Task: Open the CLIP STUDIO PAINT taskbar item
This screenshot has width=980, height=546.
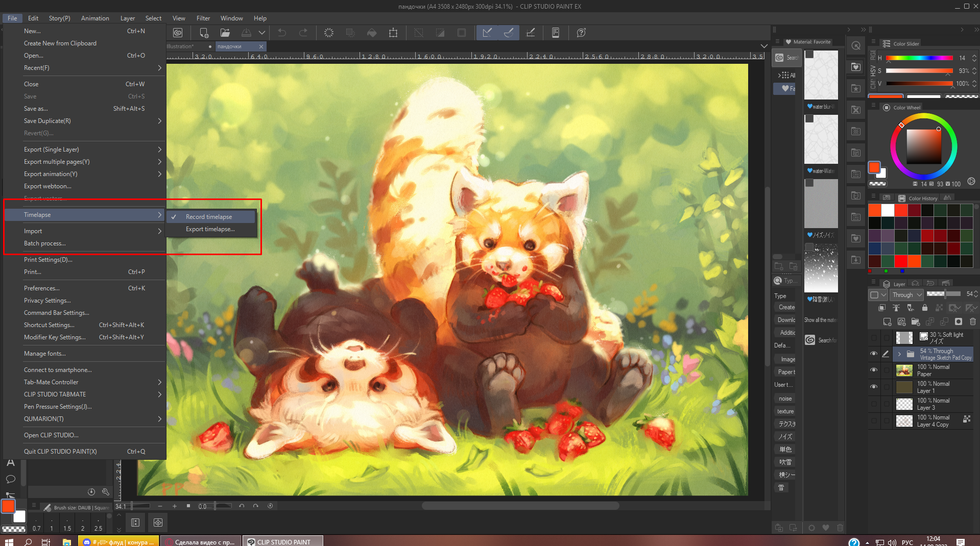Action: (x=283, y=541)
